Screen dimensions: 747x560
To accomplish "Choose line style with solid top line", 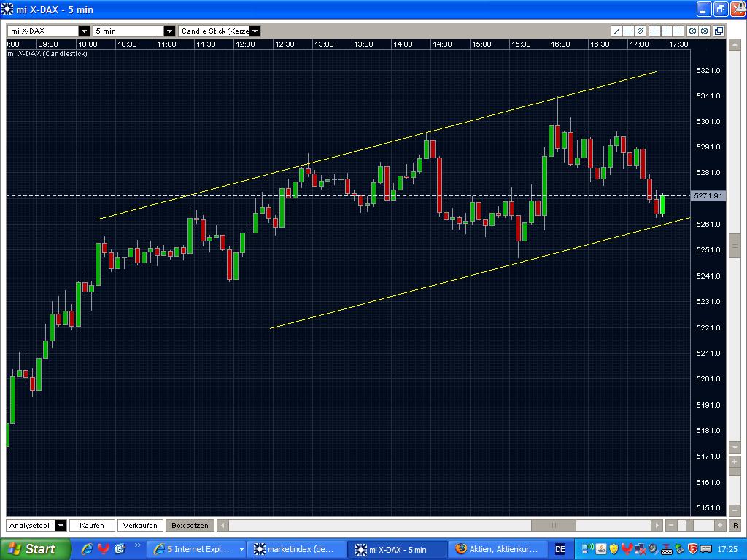I will (678, 31).
